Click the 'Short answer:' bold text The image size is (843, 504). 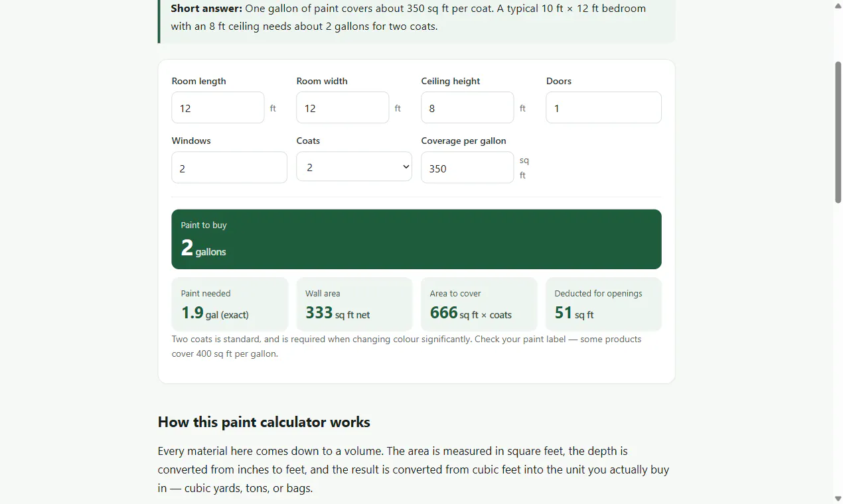(206, 9)
